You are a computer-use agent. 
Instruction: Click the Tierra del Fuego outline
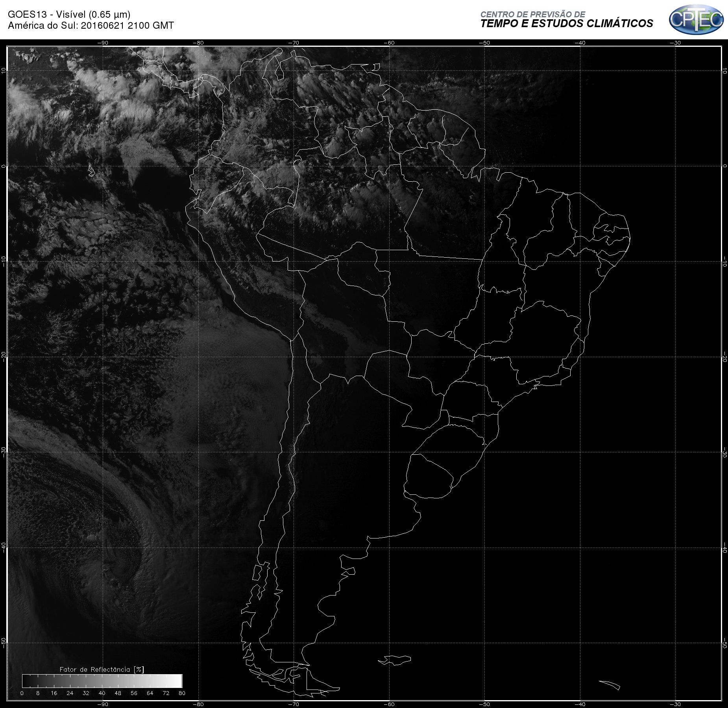[x=311, y=680]
